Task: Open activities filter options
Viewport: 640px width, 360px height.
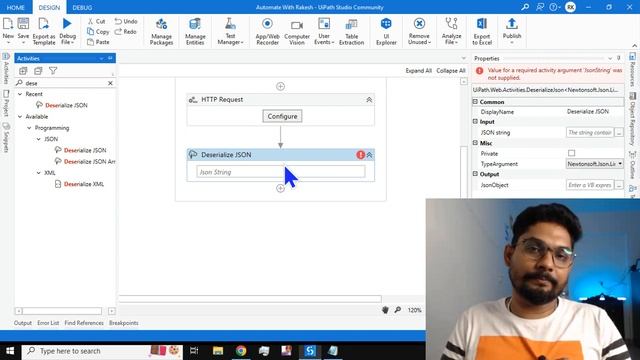Action: coord(53,71)
